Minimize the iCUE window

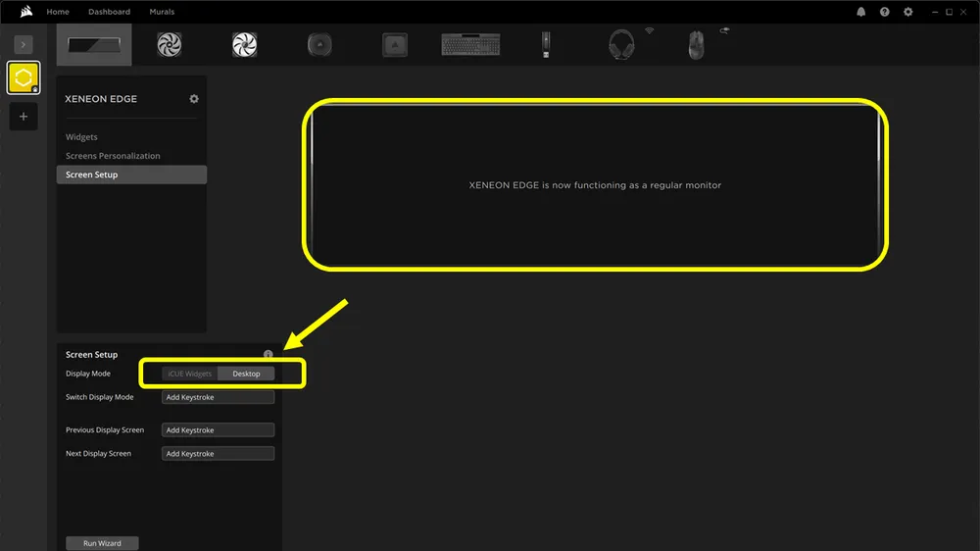tap(935, 12)
